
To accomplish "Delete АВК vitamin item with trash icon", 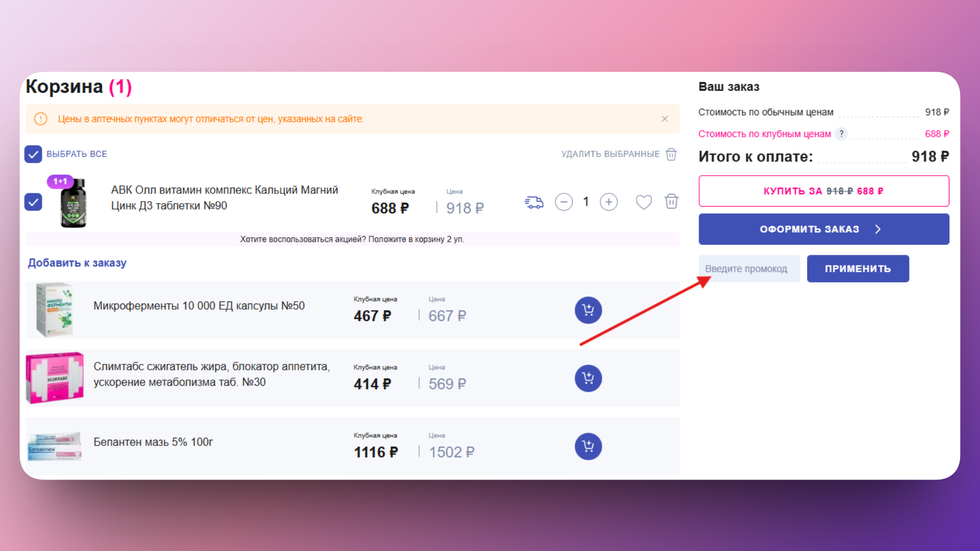I will 671,202.
